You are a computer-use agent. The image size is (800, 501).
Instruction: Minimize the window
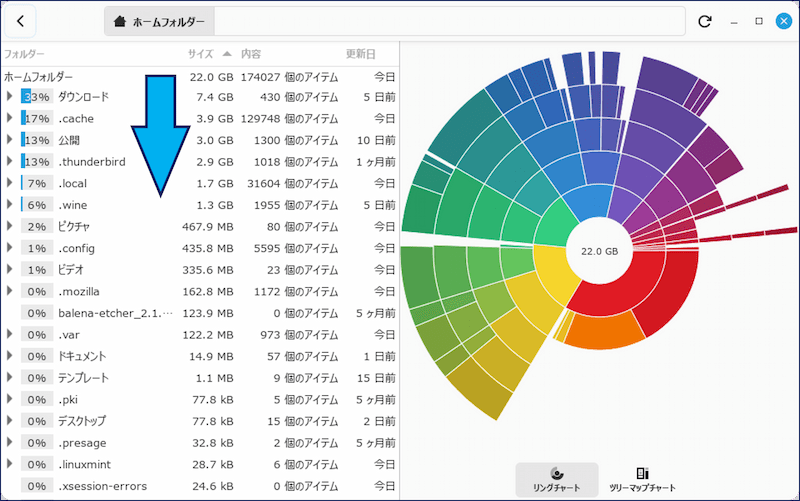[735, 21]
